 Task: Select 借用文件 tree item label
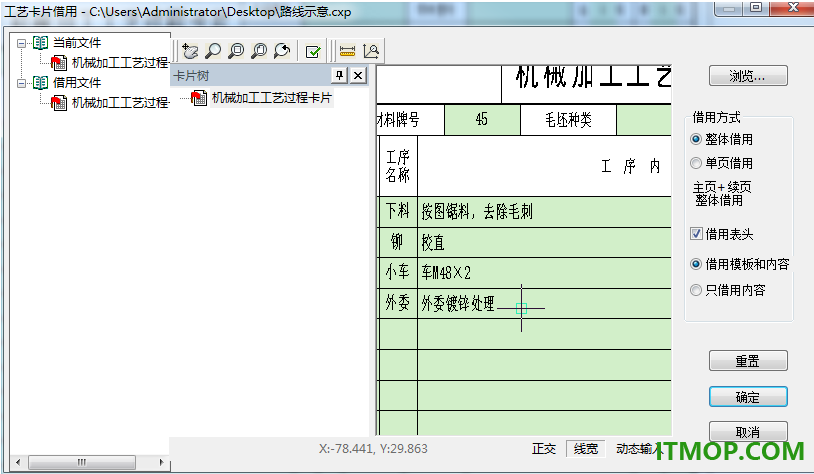(77, 82)
